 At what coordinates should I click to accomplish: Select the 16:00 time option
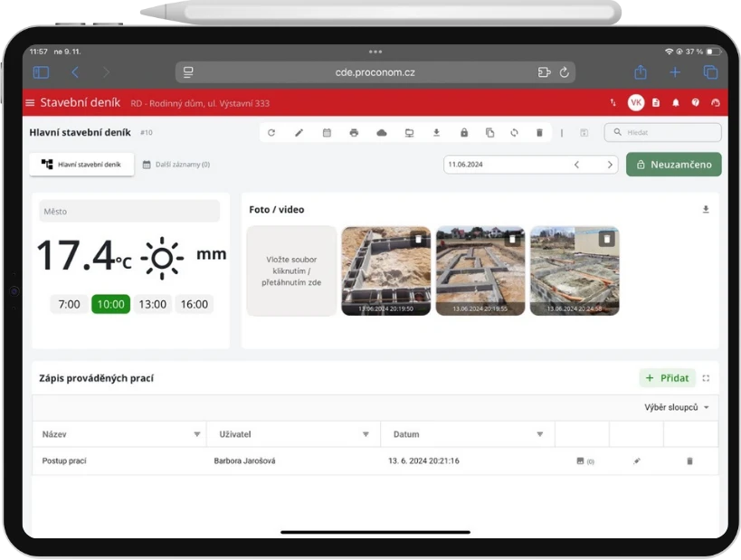(194, 305)
